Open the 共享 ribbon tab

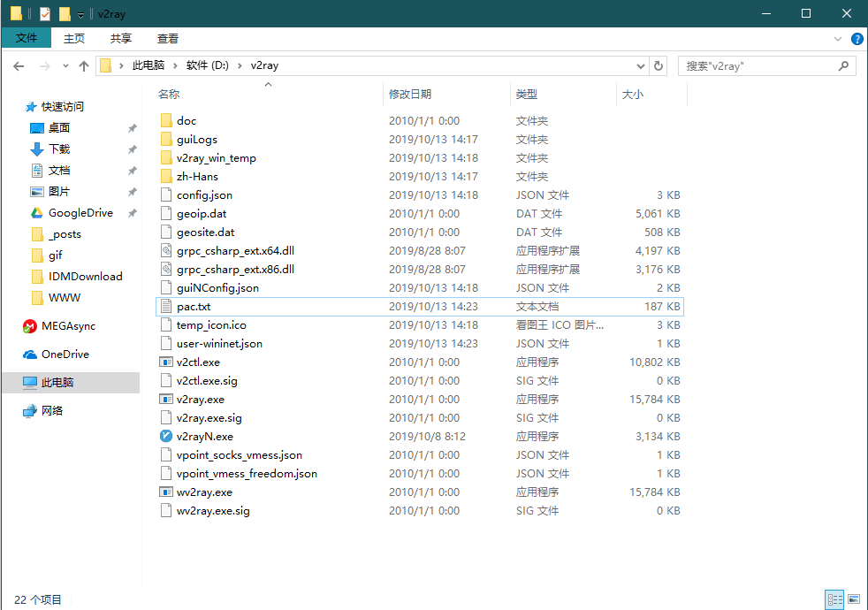point(121,38)
